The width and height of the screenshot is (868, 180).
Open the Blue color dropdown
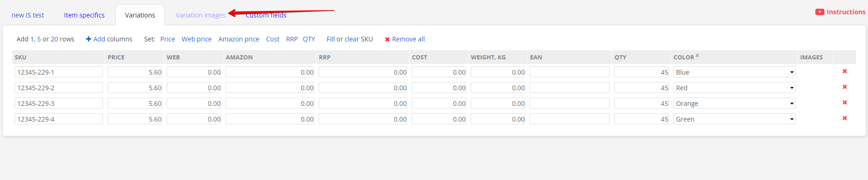(x=734, y=72)
